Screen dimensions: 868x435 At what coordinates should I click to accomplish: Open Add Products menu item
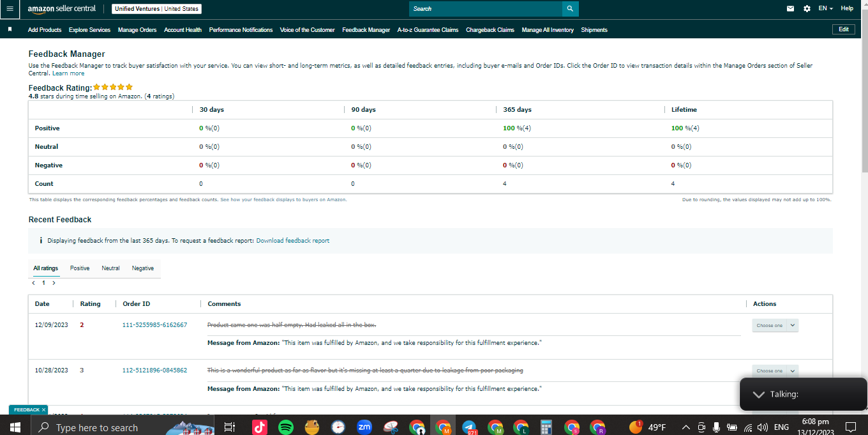point(45,30)
